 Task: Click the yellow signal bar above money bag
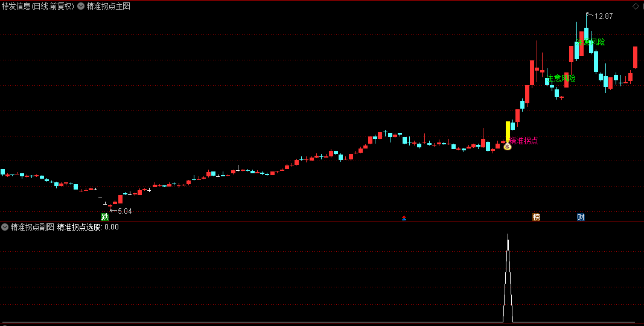point(508,131)
